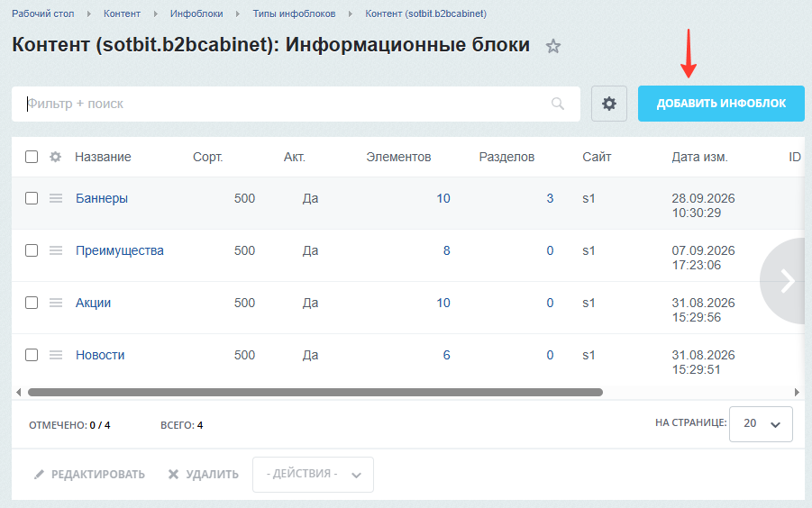The height and width of the screenshot is (508, 812).
Task: Open the Баннеры infoblock
Action: [x=102, y=198]
